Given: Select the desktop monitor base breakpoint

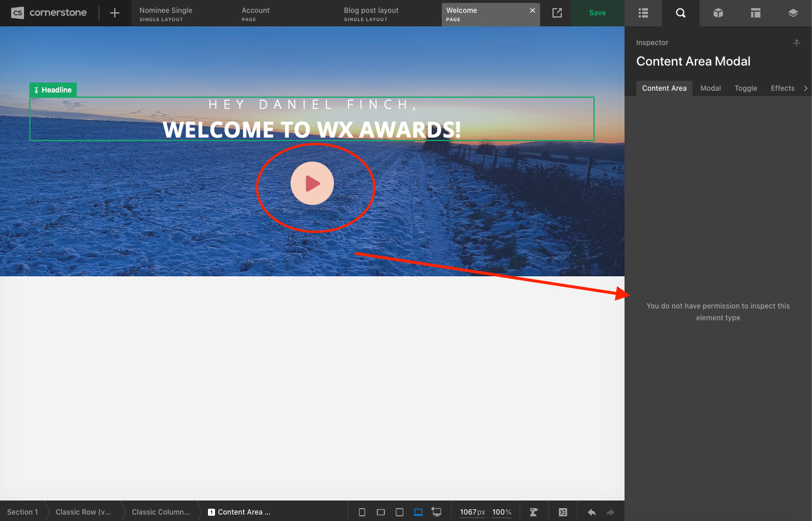Looking at the screenshot, I should (x=436, y=512).
